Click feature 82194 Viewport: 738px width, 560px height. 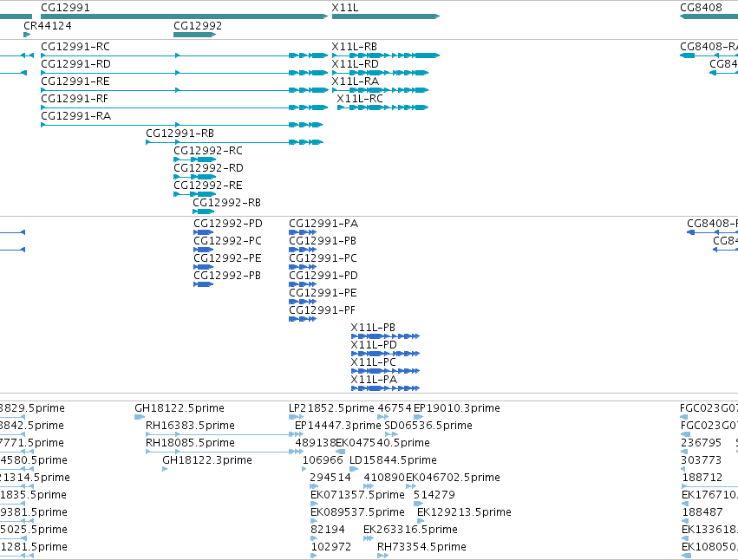pyautogui.click(x=328, y=530)
